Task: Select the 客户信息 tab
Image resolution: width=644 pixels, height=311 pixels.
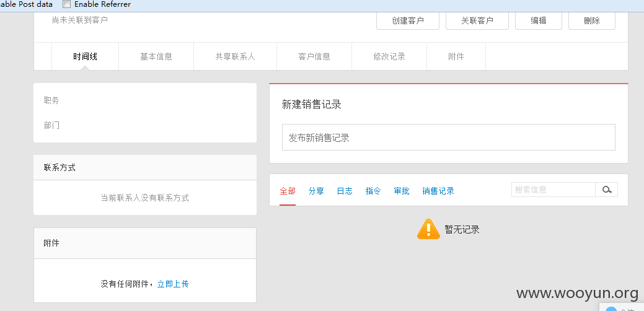Action: coord(314,56)
